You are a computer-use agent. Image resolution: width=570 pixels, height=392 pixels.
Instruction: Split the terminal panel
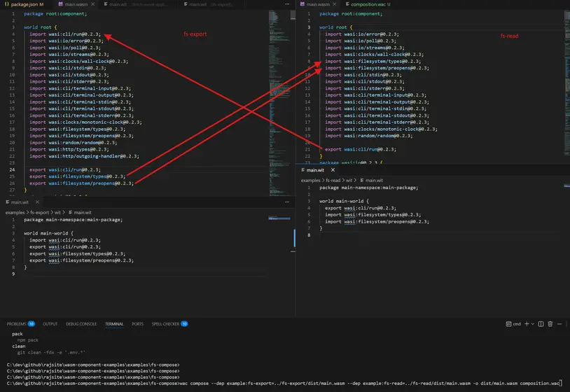(539, 324)
